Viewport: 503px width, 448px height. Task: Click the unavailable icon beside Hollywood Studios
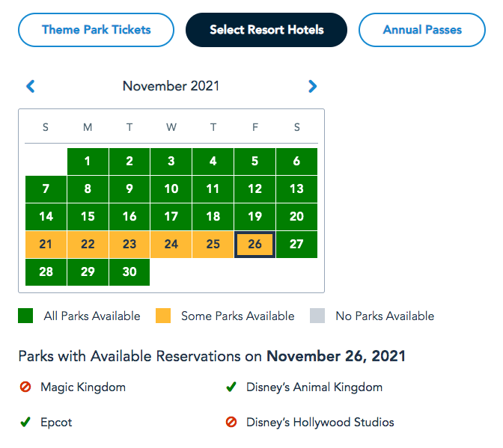tap(231, 423)
